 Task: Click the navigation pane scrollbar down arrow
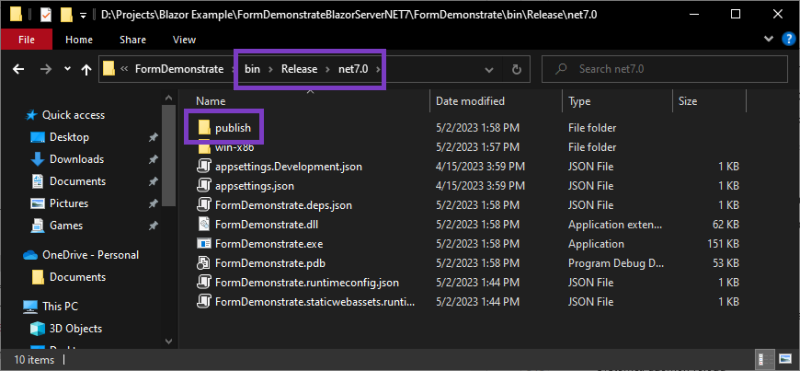point(169,341)
